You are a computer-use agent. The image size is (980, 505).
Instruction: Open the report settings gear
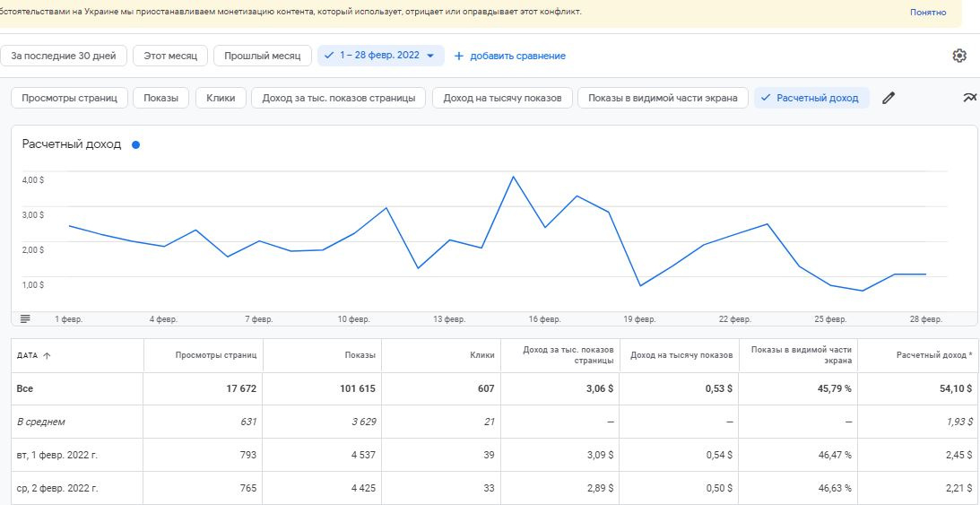coord(959,56)
